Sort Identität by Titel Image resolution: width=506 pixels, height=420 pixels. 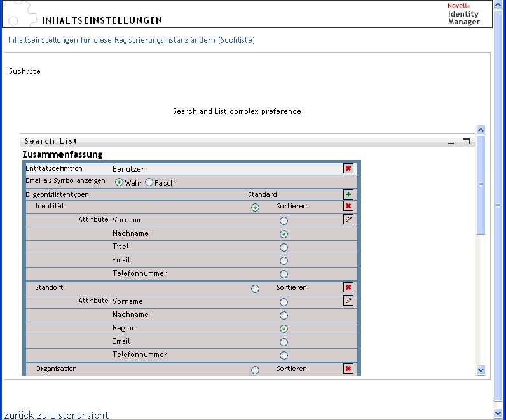click(x=284, y=247)
